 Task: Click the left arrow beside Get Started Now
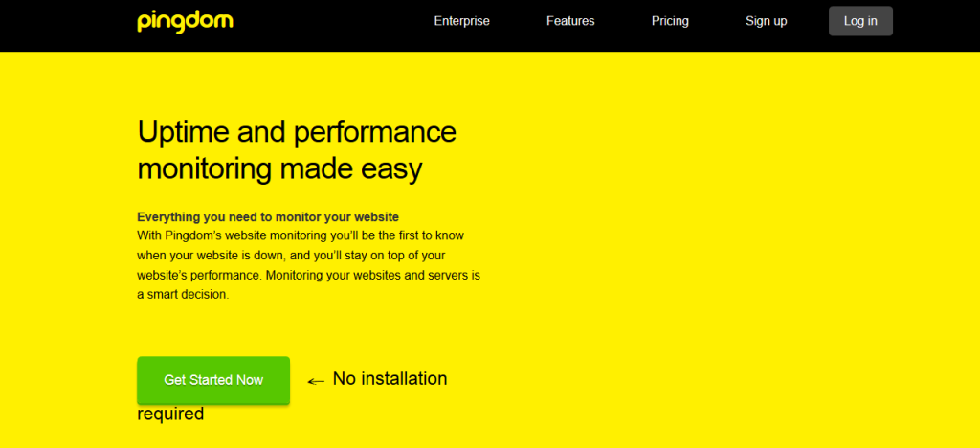(x=316, y=381)
